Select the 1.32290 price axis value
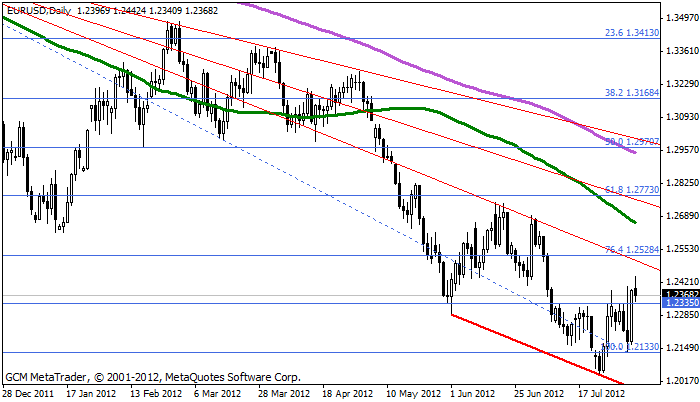This screenshot has width=700, height=402. pos(682,84)
